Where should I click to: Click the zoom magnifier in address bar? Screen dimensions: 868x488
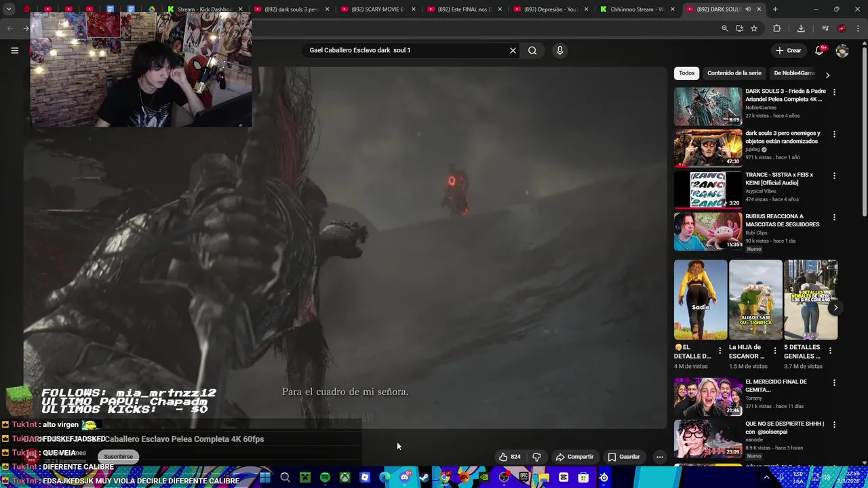pos(725,28)
